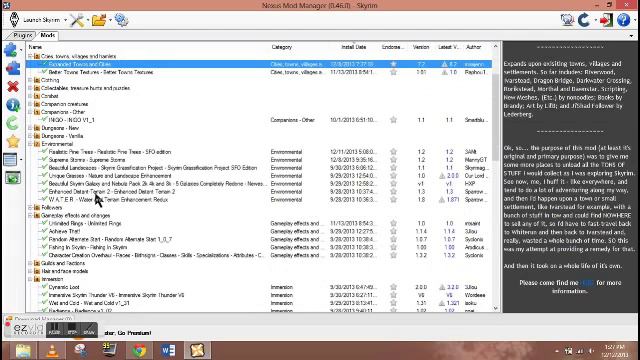Toggle the Supreme Storms checkmark

click(44, 160)
